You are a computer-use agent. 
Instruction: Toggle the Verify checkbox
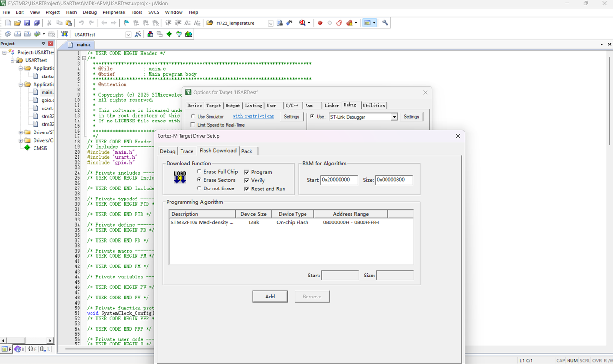point(247,180)
